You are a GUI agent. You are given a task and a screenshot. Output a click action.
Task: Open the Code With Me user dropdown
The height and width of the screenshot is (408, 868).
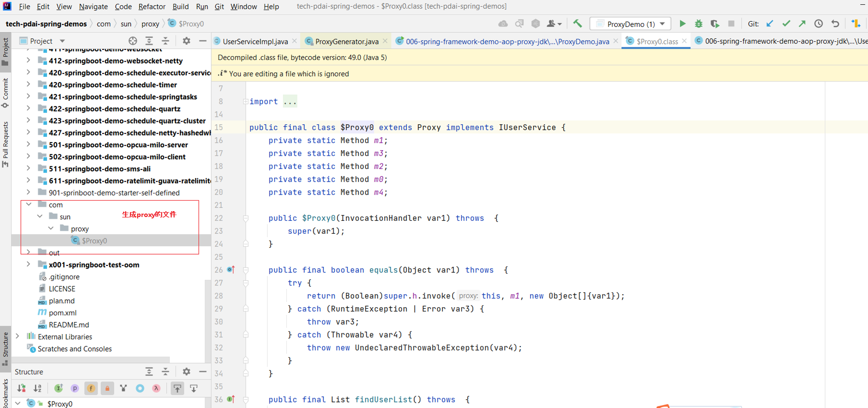[x=555, y=24]
